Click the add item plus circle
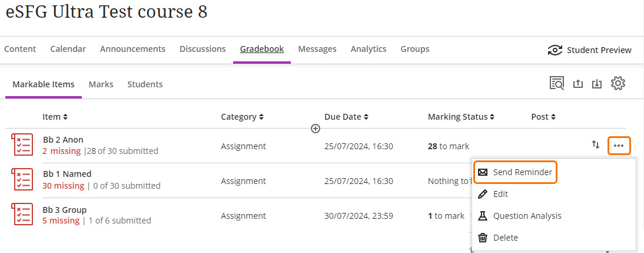The height and width of the screenshot is (253, 644). pyautogui.click(x=316, y=129)
